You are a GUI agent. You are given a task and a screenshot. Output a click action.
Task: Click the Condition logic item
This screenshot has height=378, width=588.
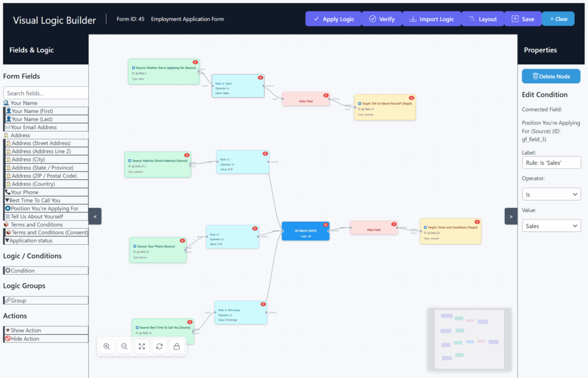coord(46,271)
